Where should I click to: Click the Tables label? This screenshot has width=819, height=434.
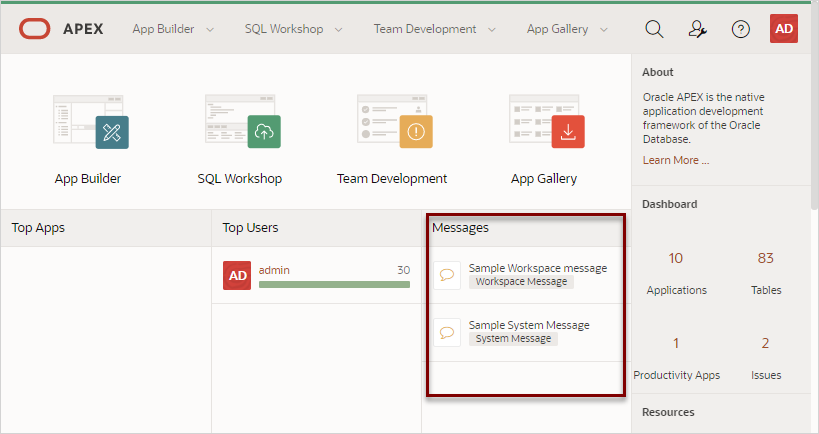point(766,290)
